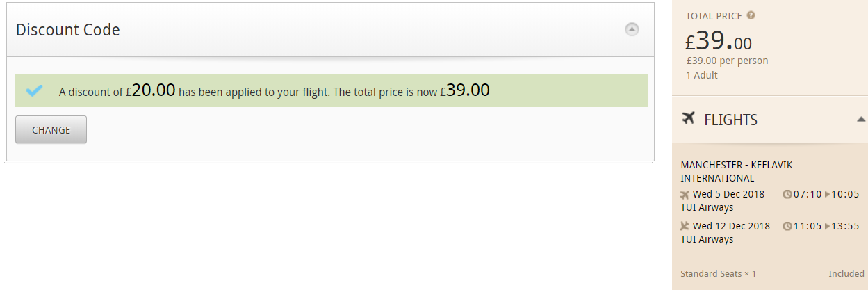The height and width of the screenshot is (290, 868).
Task: Click the Discount Code heading
Action: [68, 30]
